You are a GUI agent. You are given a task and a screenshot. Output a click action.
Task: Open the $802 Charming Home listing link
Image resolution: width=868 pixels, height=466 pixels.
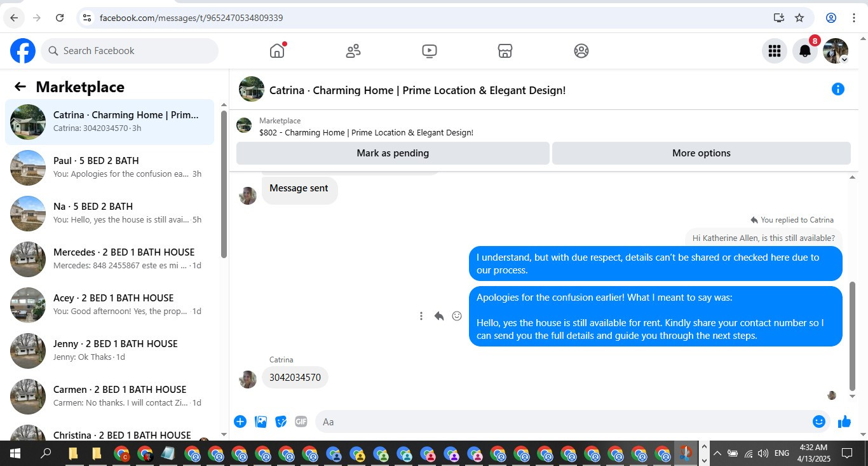click(366, 133)
